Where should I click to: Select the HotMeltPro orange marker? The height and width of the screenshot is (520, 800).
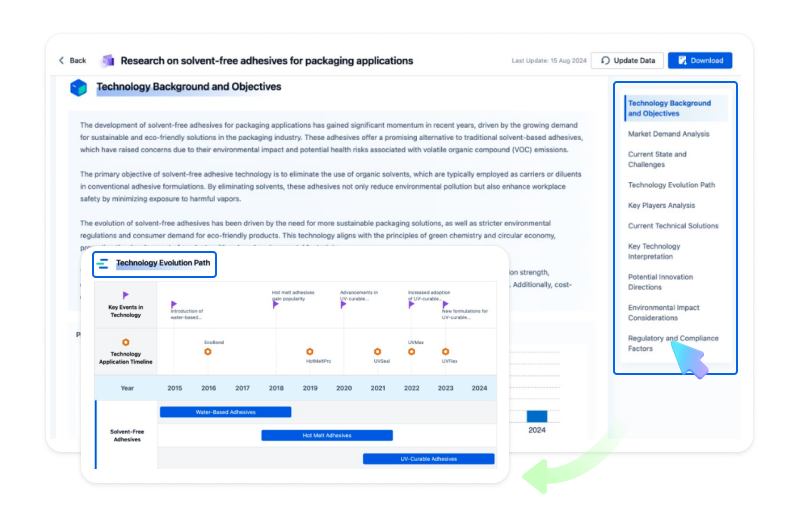pos(310,351)
